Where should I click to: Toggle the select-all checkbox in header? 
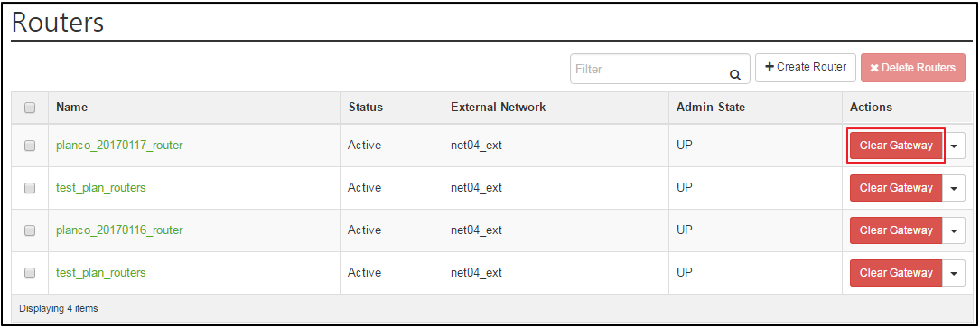[x=30, y=108]
